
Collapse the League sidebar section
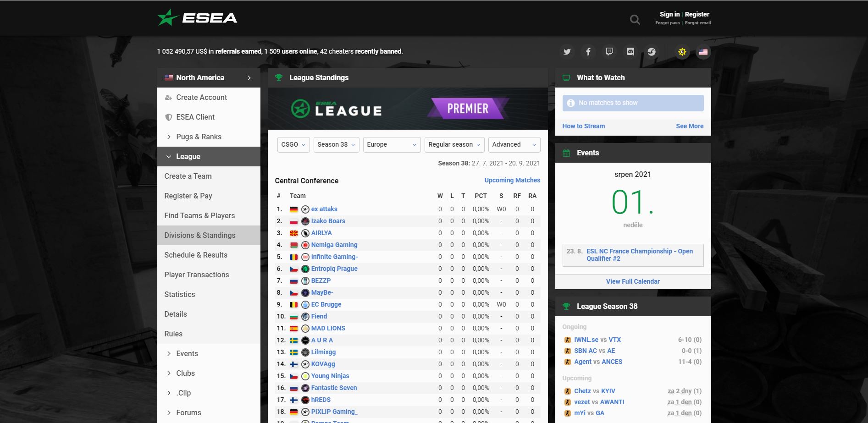click(209, 157)
